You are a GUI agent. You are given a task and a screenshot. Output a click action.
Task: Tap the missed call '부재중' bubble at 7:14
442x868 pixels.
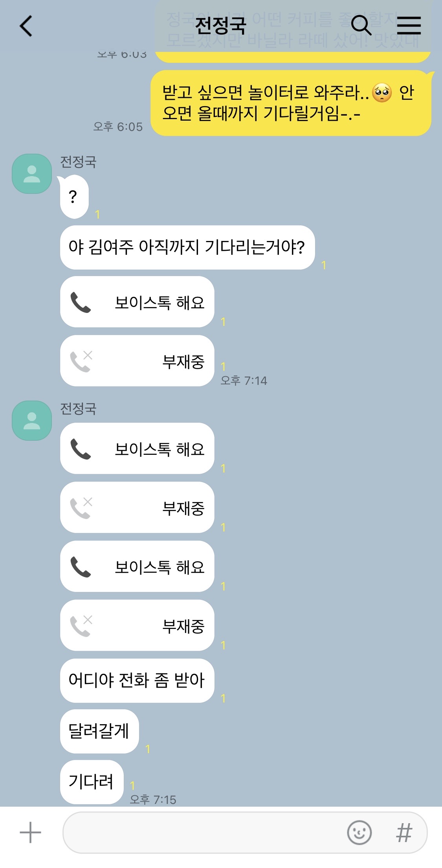(x=137, y=361)
